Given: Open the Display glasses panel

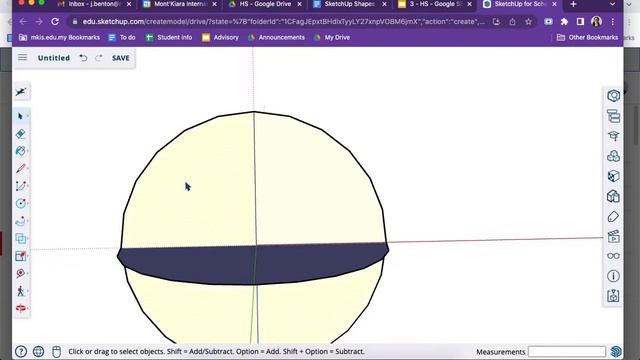Looking at the screenshot, I should pyautogui.click(x=613, y=256).
